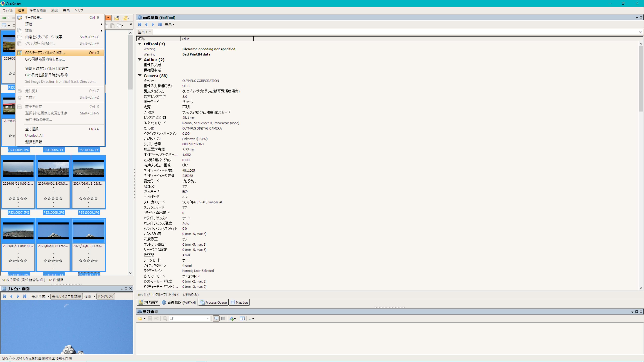Click the 抽出 filter text field
This screenshot has width=644, height=362.
point(395,32)
